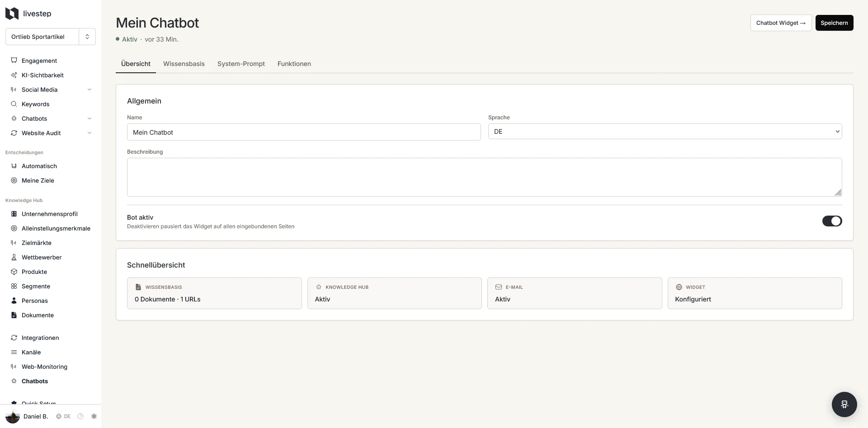Click the Name field with Mein Chatbot
Image resolution: width=868 pixels, height=428 pixels.
coord(304,132)
